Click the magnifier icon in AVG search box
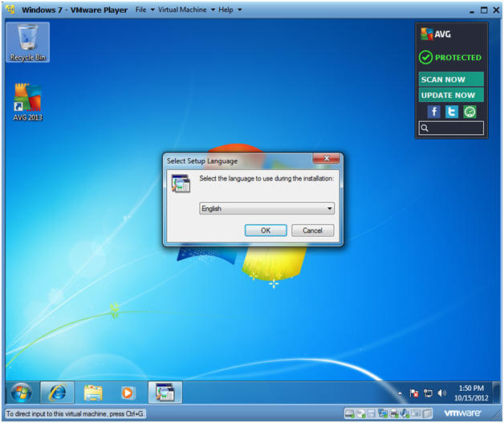Screen dimensions: 504x423 (425, 128)
